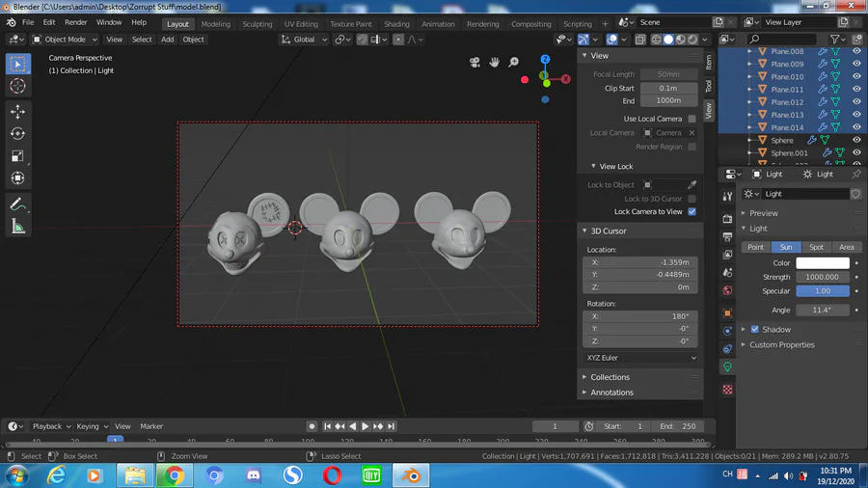The height and width of the screenshot is (488, 868).
Task: Open the Object Mode dropdown
Action: click(65, 40)
